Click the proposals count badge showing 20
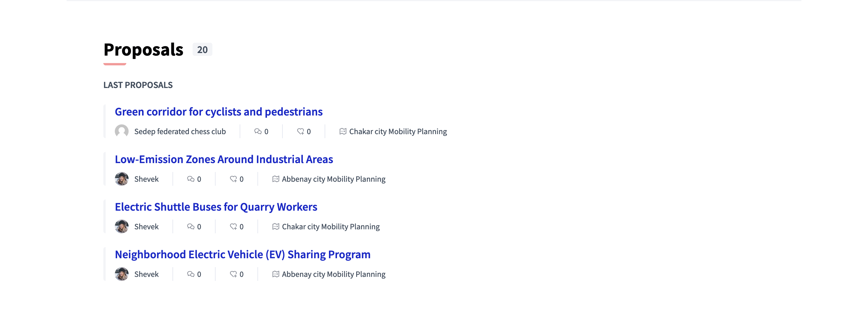 (x=202, y=50)
